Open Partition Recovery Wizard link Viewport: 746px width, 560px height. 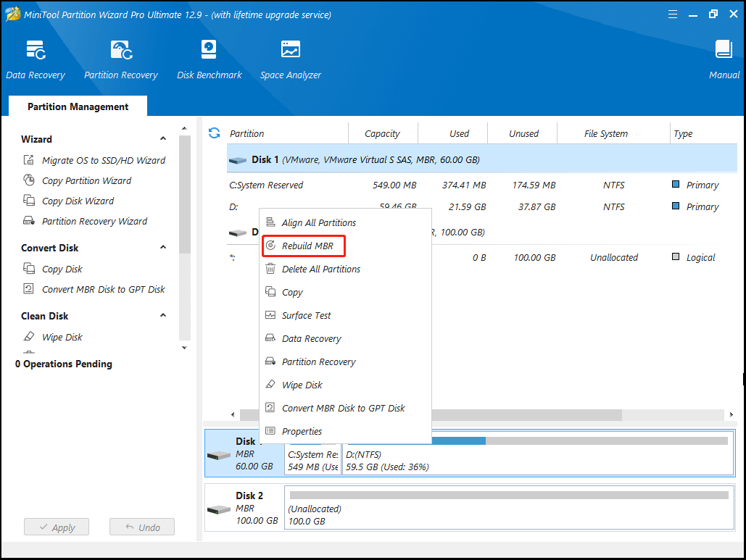click(94, 221)
